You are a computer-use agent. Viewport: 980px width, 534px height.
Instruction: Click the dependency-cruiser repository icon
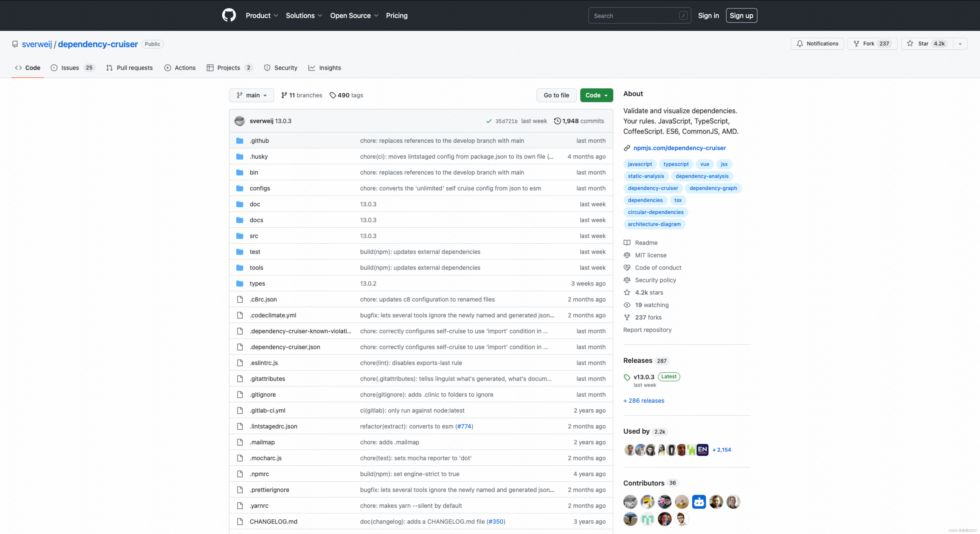[x=14, y=43]
